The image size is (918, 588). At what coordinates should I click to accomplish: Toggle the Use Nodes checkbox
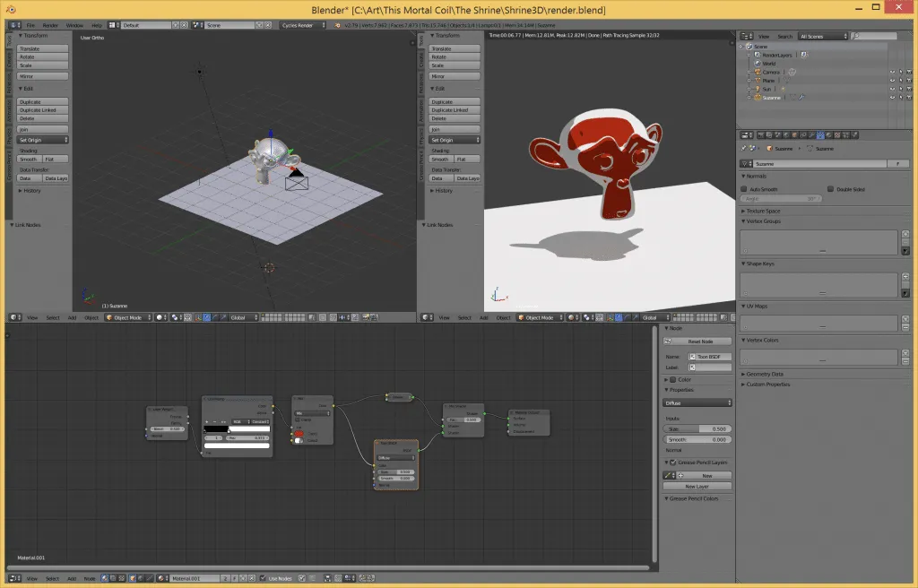264,578
